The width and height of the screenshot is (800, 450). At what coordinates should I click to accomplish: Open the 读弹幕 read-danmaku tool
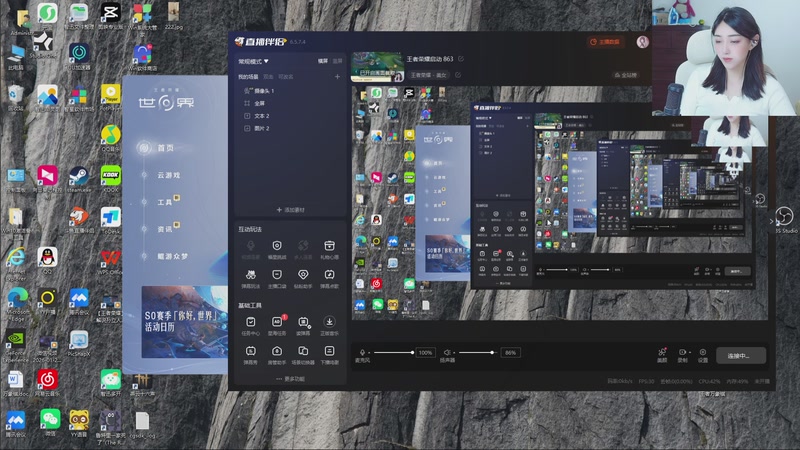[x=303, y=322]
